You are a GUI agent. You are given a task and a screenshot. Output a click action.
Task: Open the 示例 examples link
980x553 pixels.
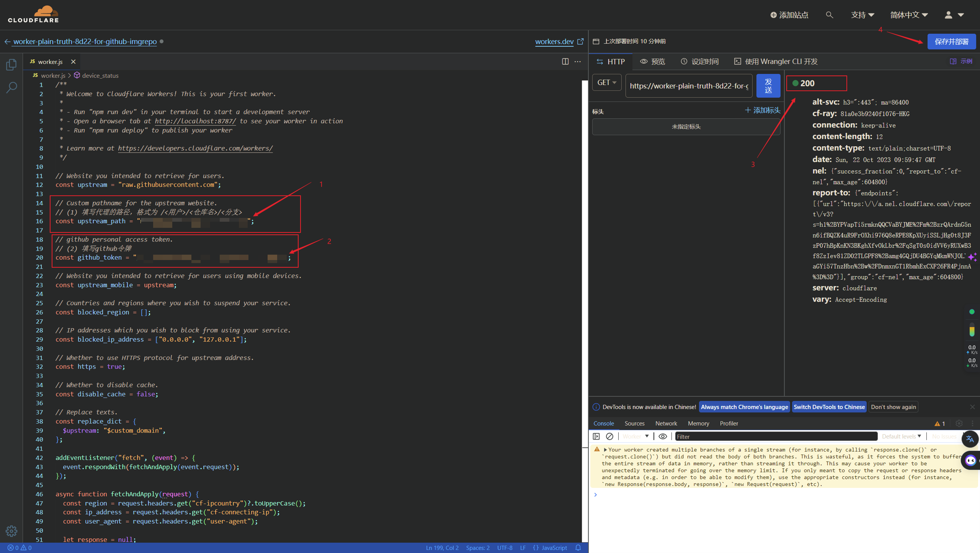point(961,61)
